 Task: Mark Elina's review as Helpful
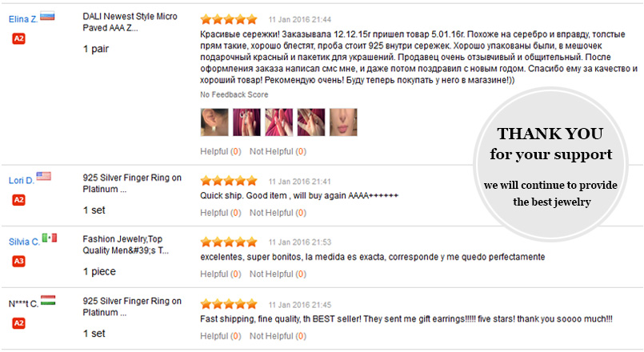pyautogui.click(x=221, y=151)
